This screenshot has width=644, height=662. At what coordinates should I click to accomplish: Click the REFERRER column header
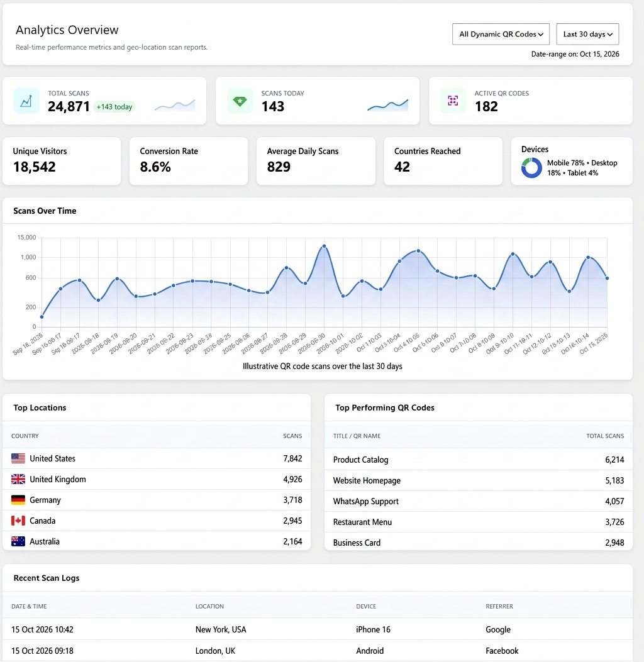[499, 606]
